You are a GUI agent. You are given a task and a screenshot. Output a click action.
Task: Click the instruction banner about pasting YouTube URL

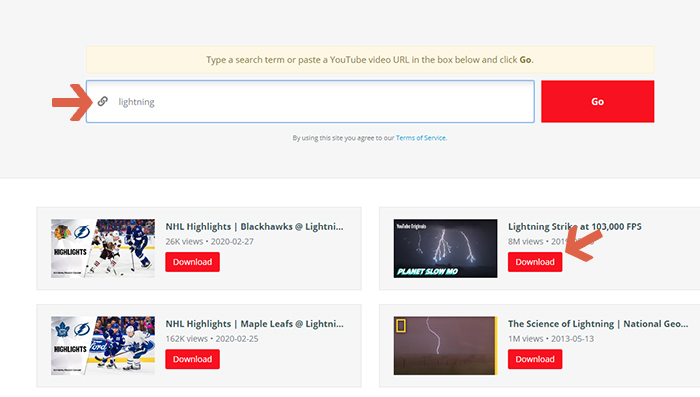[370, 59]
